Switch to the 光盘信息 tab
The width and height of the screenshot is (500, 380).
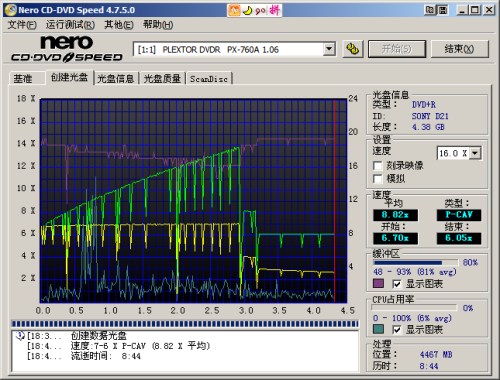coord(115,79)
